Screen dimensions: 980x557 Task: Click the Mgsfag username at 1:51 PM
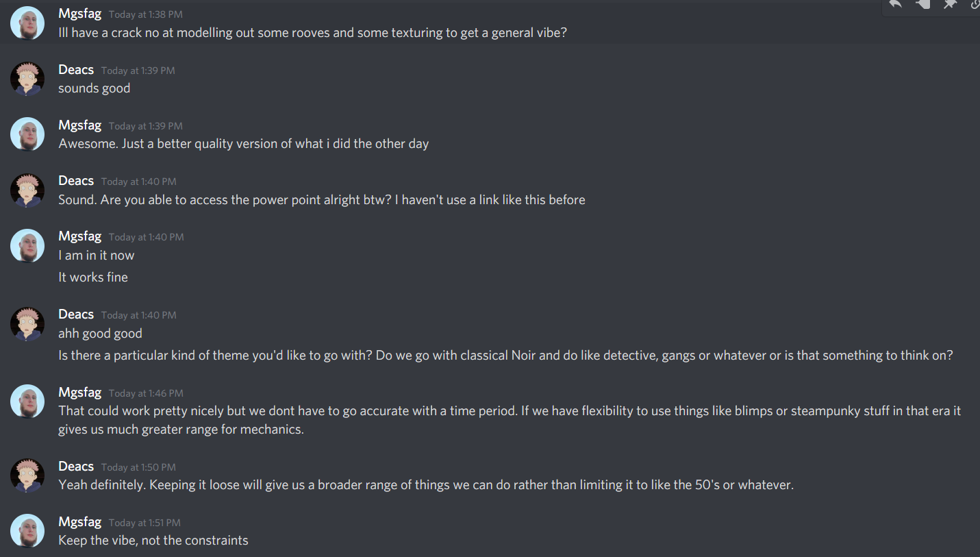(x=80, y=522)
